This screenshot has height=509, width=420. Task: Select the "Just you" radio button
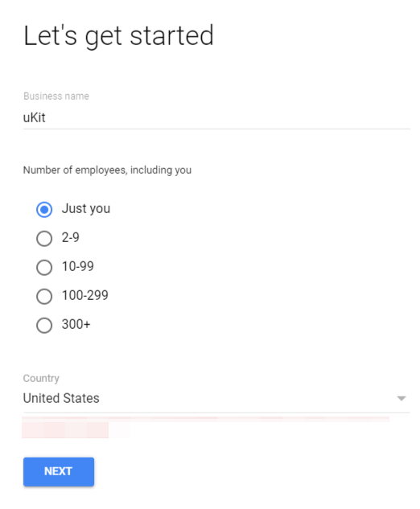(44, 209)
